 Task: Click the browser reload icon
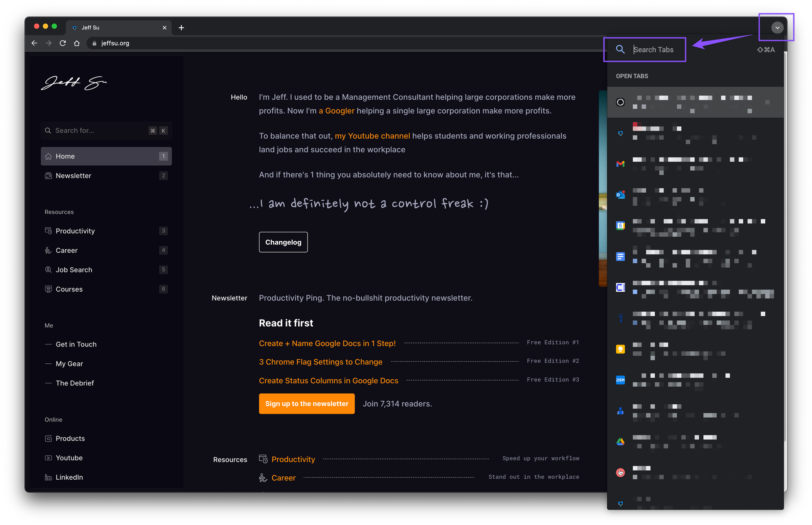tap(63, 43)
